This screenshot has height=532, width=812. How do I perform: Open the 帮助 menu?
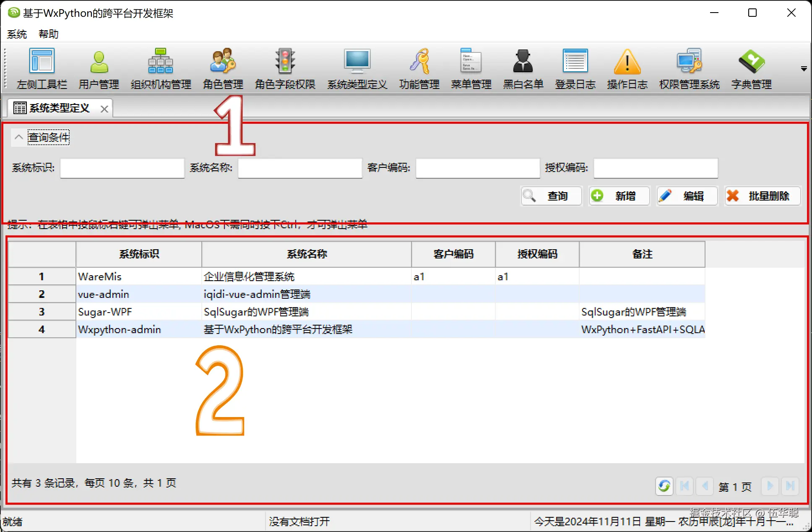(48, 34)
